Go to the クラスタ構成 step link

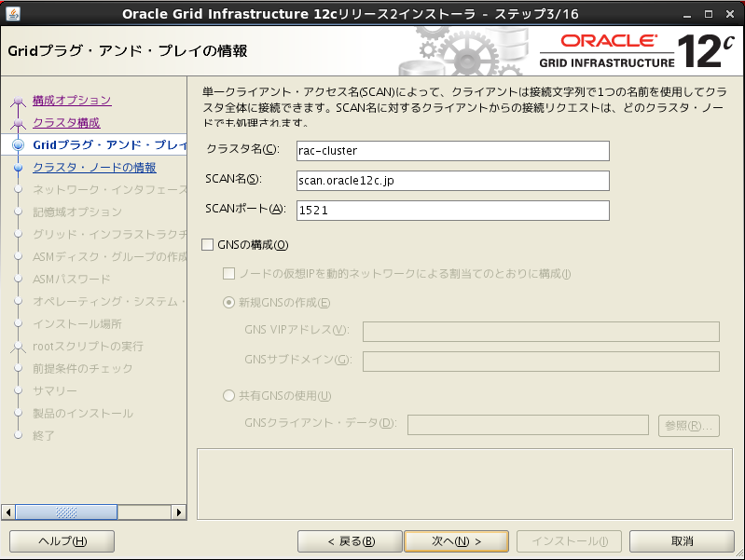tap(66, 123)
